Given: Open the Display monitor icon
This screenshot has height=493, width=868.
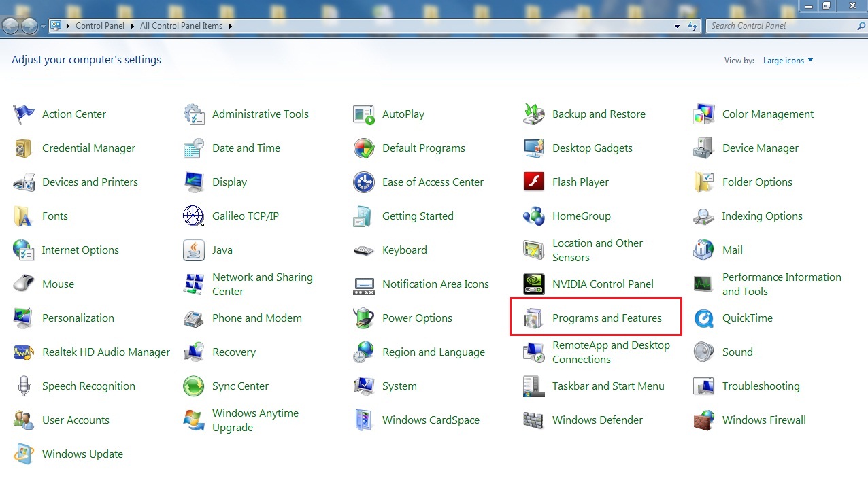Looking at the screenshot, I should [194, 182].
